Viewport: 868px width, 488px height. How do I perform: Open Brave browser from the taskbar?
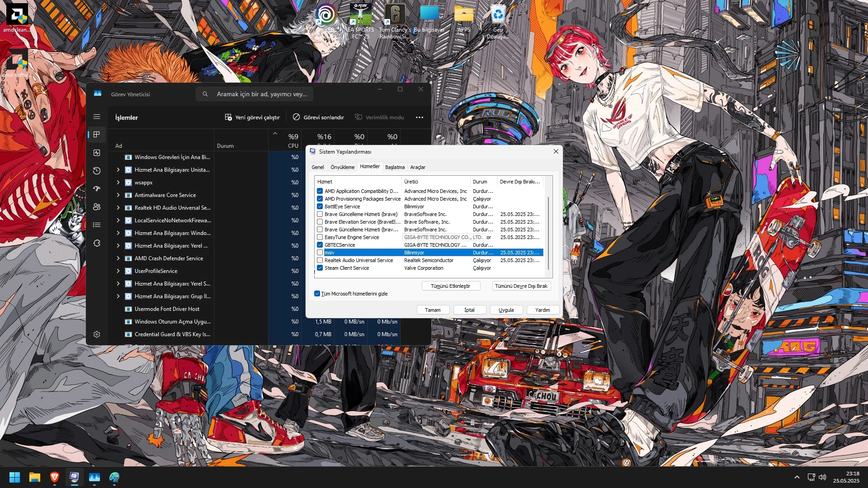pos(55,477)
